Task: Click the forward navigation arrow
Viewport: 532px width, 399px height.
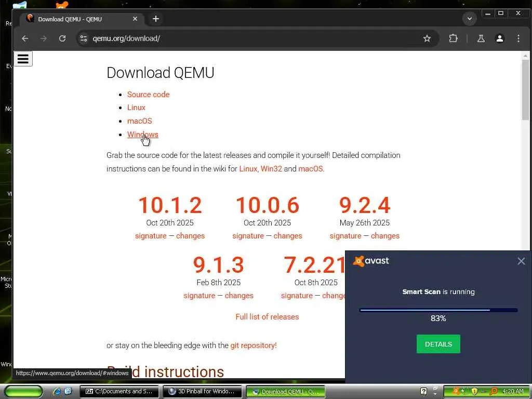Action: click(44, 38)
